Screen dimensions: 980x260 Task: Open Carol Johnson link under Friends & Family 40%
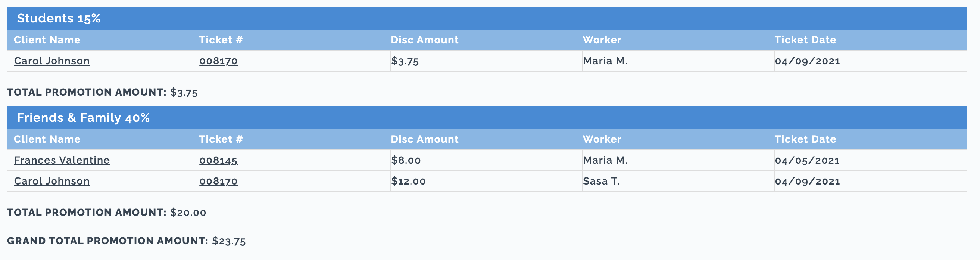click(x=52, y=181)
